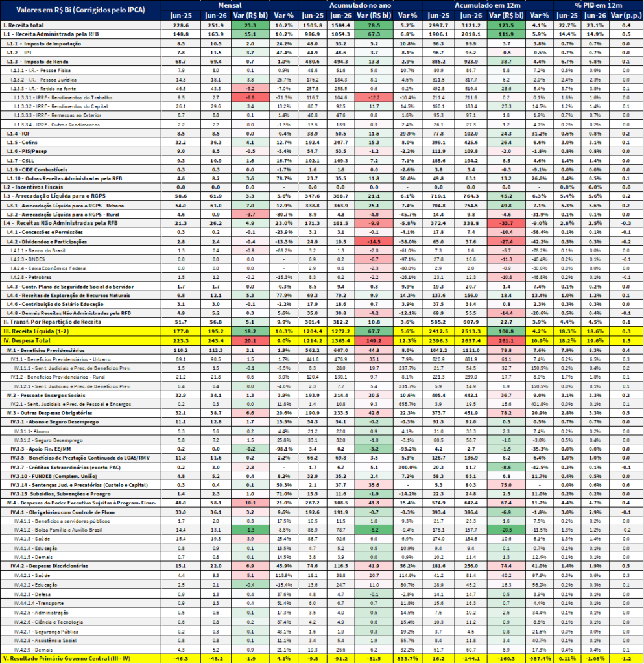The image size is (644, 664).
Task: Select the 'I.1.7 - CSLL' row label
Action: coord(20,161)
